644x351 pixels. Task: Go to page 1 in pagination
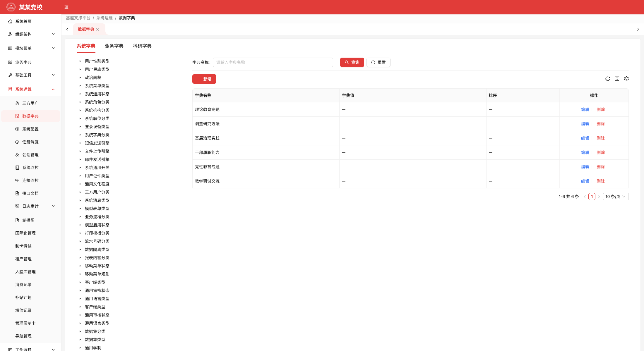[592, 197]
